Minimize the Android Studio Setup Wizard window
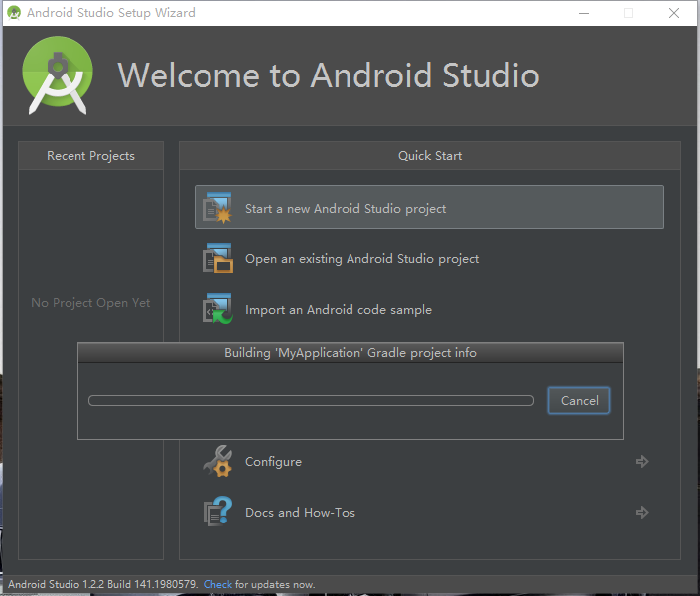This screenshot has width=700, height=596. click(584, 13)
